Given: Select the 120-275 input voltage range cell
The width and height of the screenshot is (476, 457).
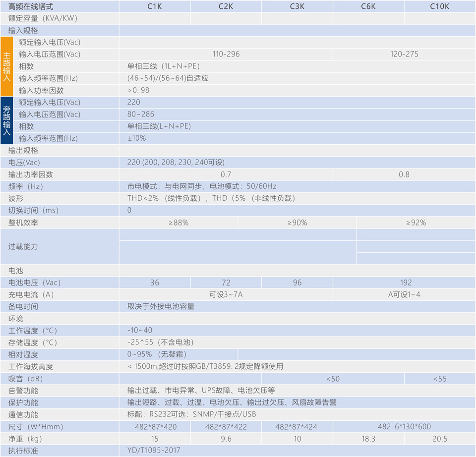Looking at the screenshot, I should click(x=404, y=54).
